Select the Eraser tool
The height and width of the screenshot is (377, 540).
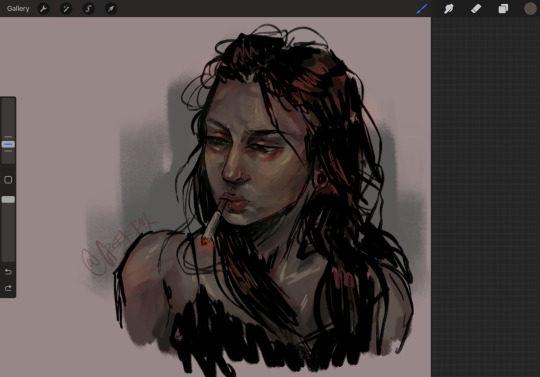tap(476, 9)
